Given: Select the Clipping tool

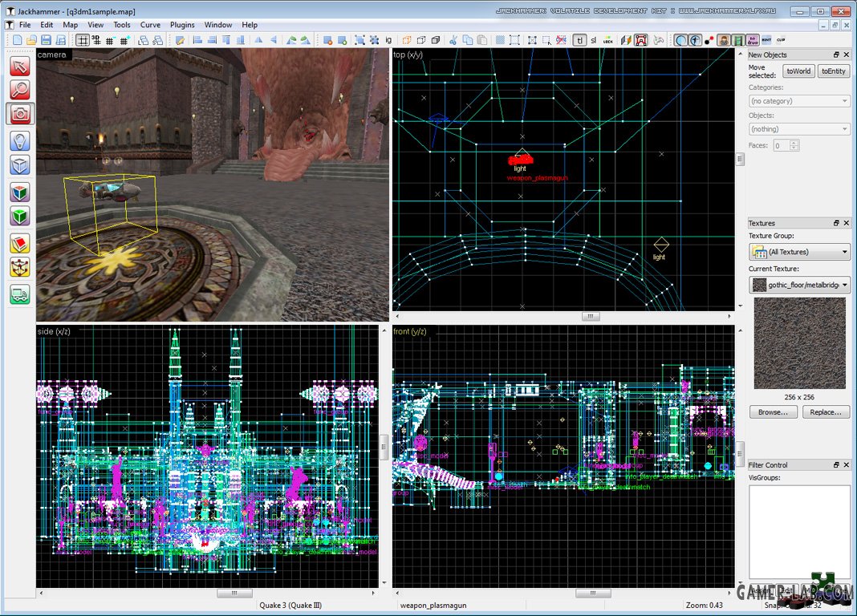Looking at the screenshot, I should tap(20, 244).
